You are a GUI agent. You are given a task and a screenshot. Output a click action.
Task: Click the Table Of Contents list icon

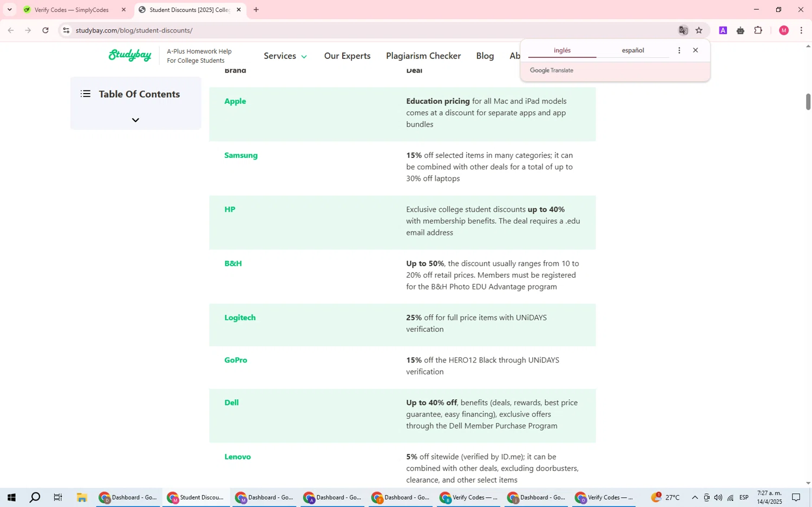click(x=86, y=94)
